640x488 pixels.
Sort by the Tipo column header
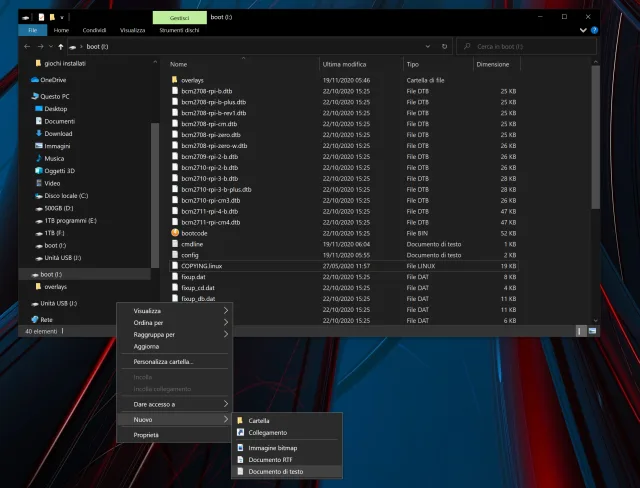(438, 64)
